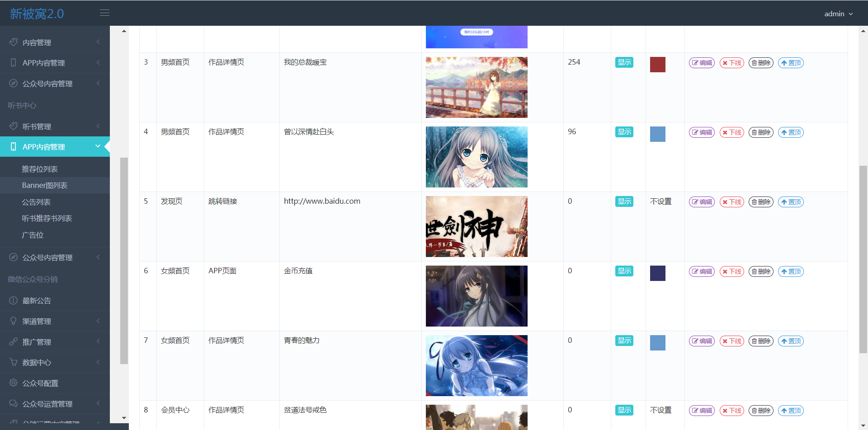Expand the 数据中心 sidebar menu
Viewport: 868px width, 430px height.
point(55,362)
